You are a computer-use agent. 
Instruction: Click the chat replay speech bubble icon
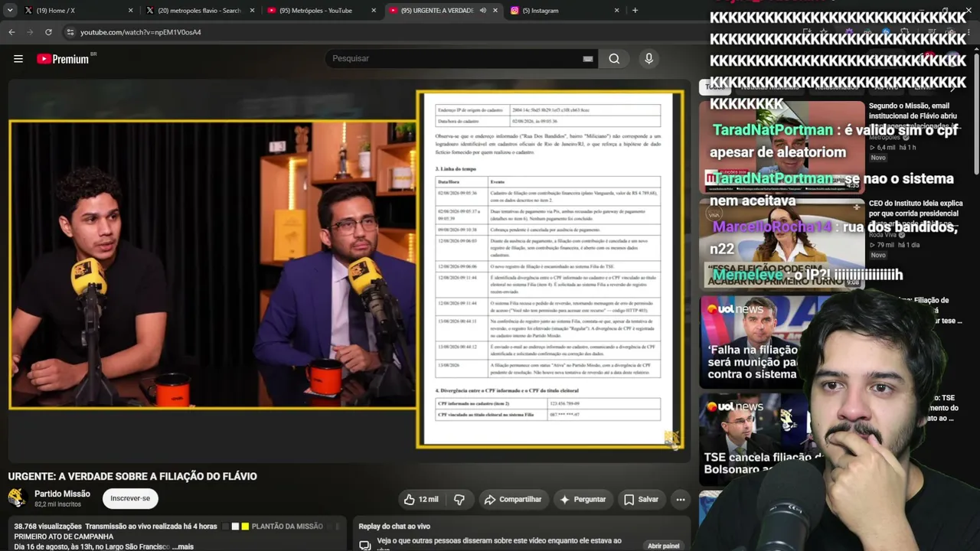[365, 545]
